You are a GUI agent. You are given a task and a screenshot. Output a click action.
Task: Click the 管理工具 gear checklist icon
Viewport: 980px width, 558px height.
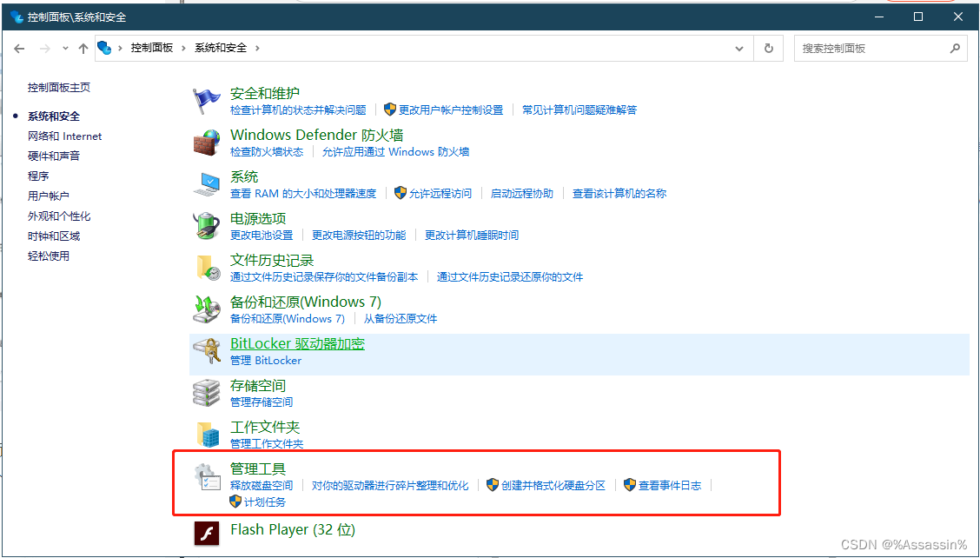click(207, 476)
